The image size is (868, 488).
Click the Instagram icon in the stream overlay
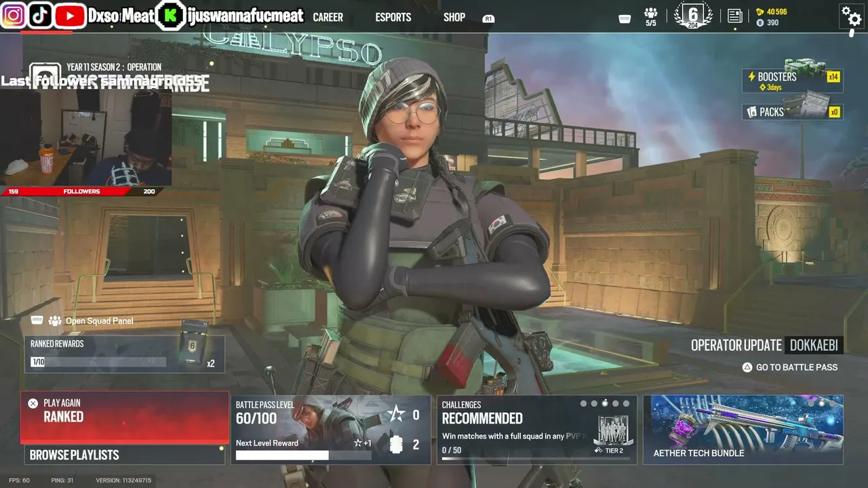[13, 15]
